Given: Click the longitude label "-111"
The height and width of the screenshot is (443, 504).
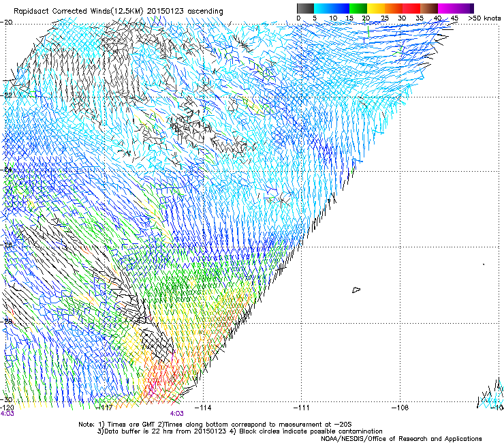Looking at the screenshot, I should 302,408.
